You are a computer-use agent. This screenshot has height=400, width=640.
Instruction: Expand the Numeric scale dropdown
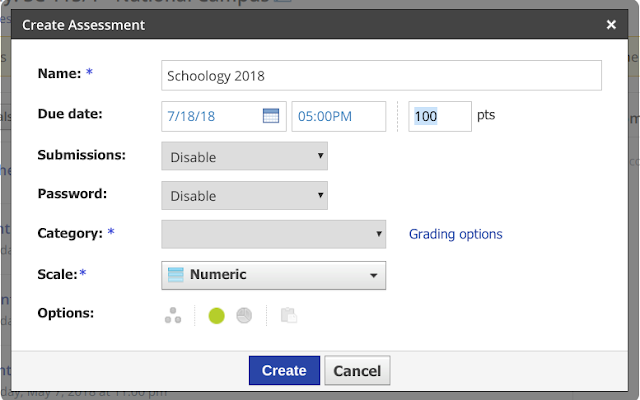[273, 276]
